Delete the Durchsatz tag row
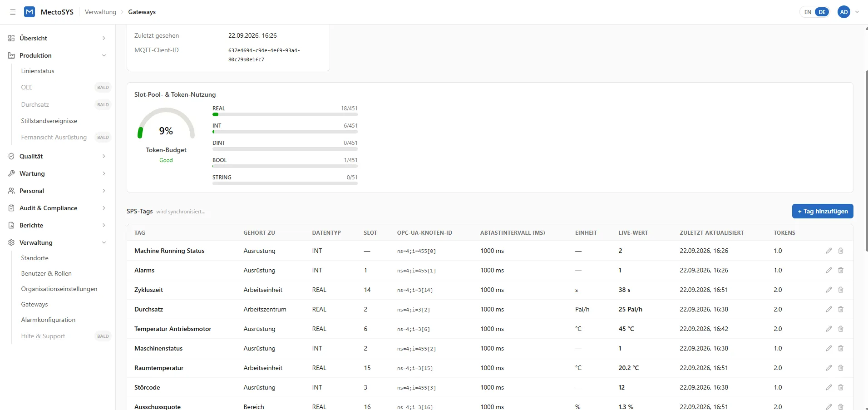The width and height of the screenshot is (868, 410). [x=841, y=309]
